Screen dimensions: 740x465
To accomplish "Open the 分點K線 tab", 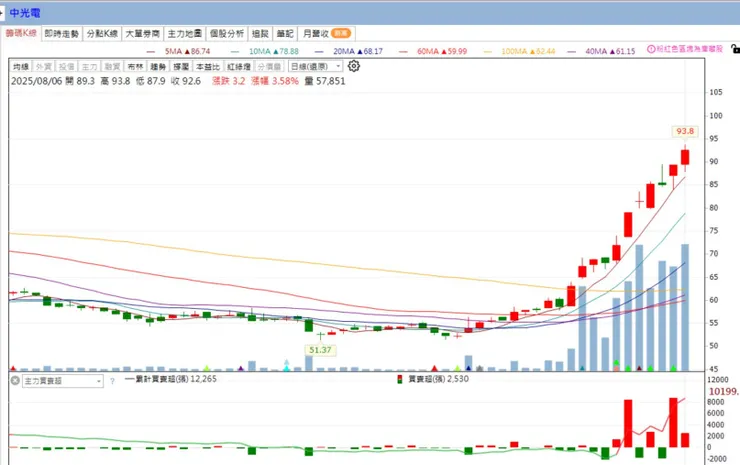I will tap(102, 34).
